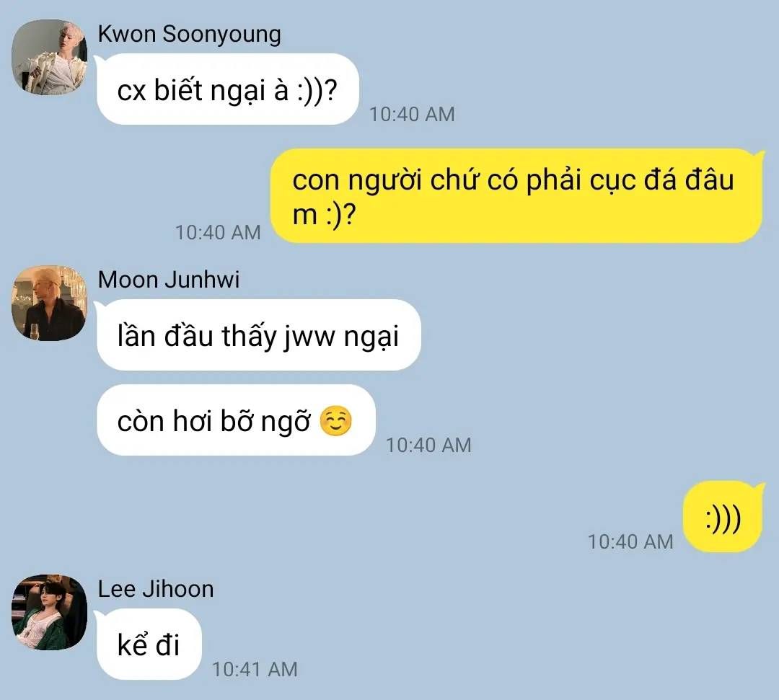Tap Moon Junhwi's avatar photo
This screenshot has width=779, height=700.
[50, 303]
